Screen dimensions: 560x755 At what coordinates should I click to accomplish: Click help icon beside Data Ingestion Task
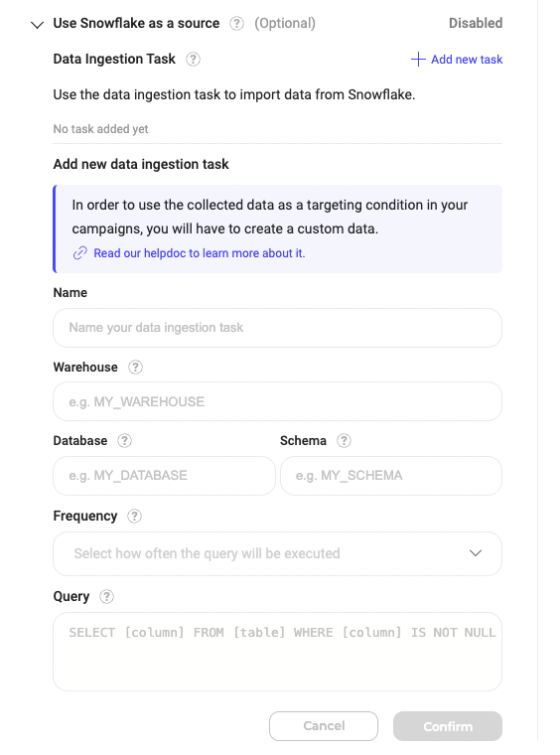(x=193, y=60)
